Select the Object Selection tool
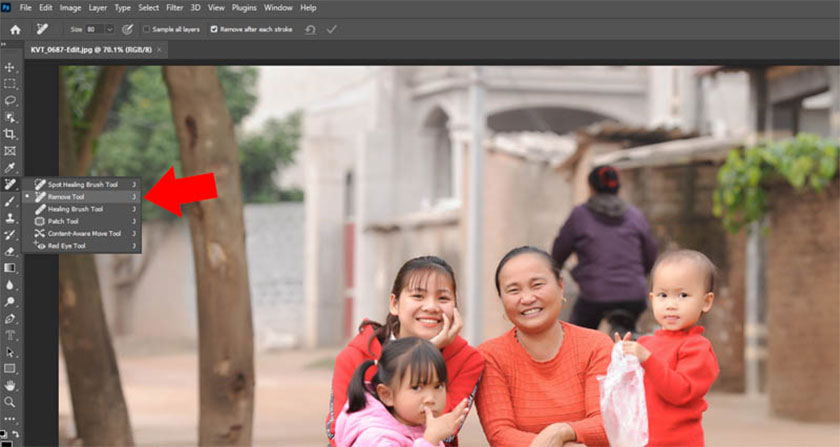 click(10, 117)
